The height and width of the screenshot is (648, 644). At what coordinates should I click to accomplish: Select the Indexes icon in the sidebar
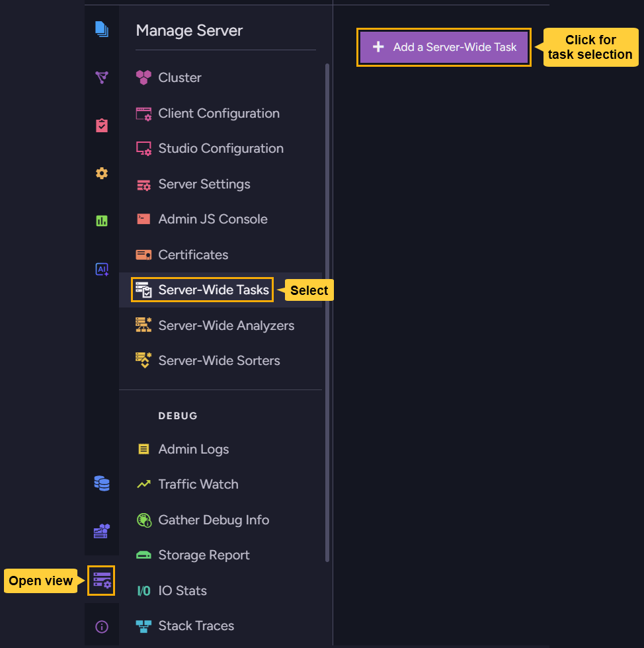click(102, 77)
